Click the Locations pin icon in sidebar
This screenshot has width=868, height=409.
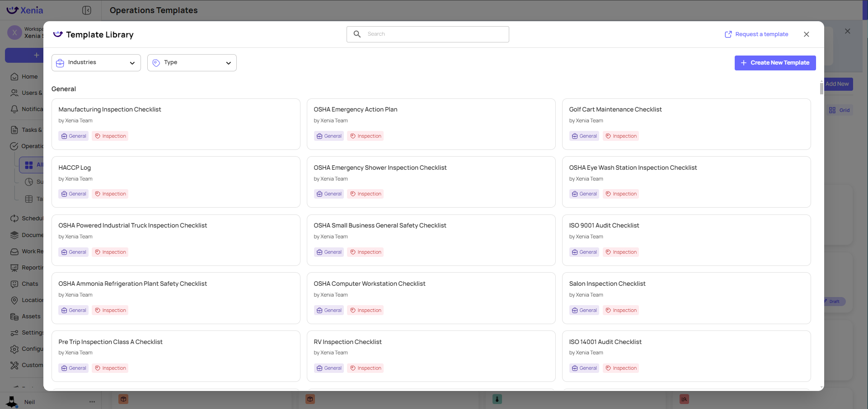coord(14,300)
